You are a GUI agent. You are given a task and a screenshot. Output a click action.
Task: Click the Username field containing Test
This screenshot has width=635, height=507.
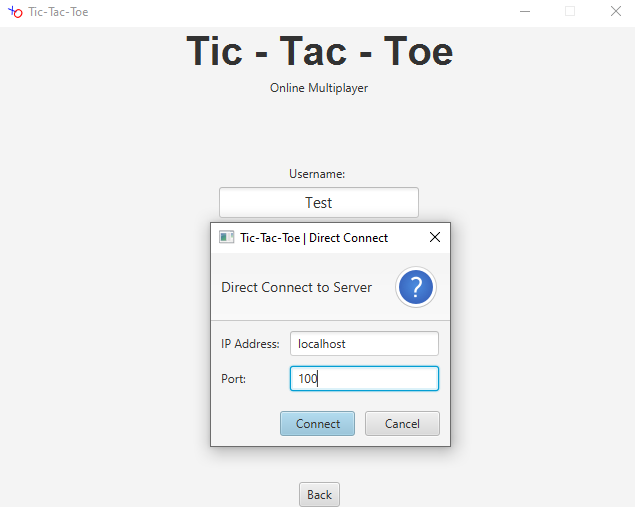click(319, 202)
